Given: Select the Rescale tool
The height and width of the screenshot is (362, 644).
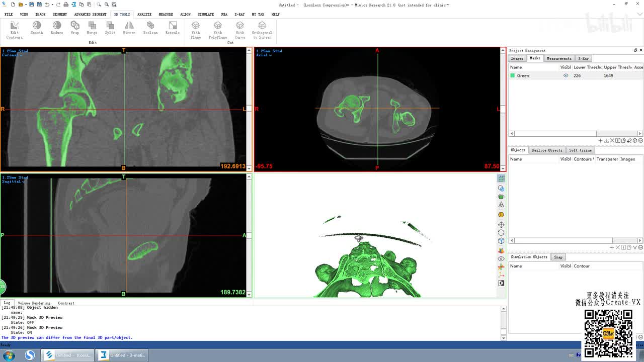Looking at the screenshot, I should 173,28.
